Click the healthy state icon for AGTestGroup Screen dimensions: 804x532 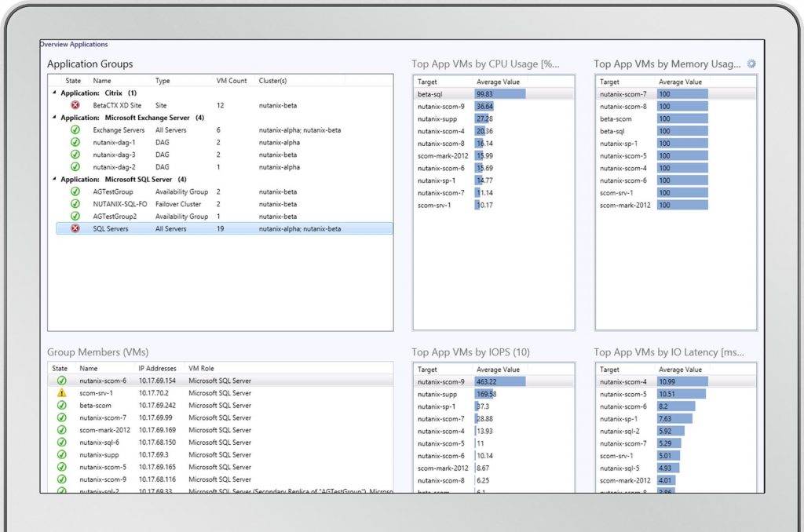[x=75, y=191]
